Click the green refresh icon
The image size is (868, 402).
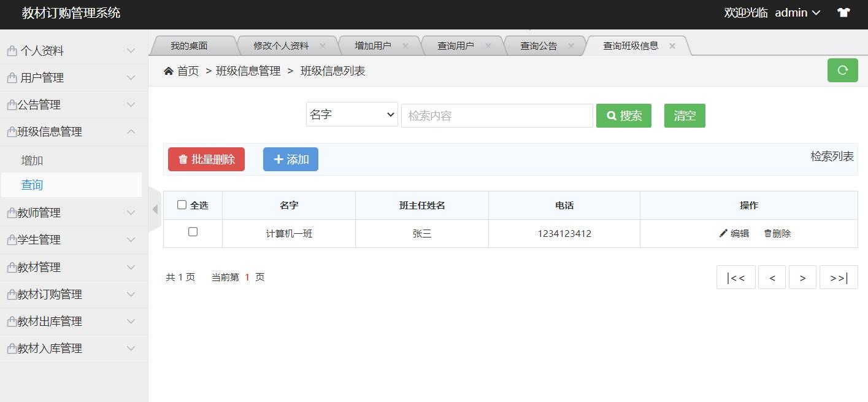tap(842, 70)
